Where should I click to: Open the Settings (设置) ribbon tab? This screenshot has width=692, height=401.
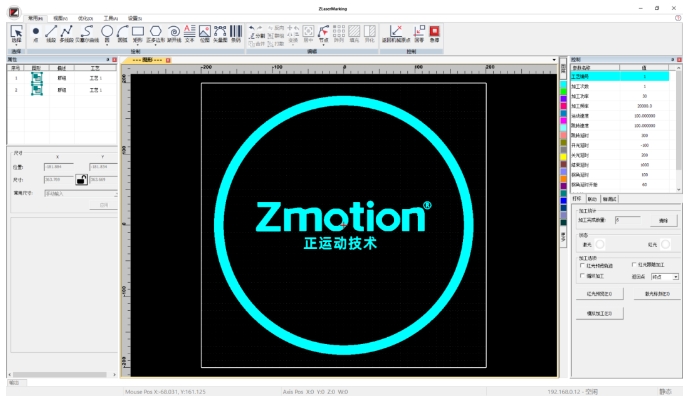tap(135, 19)
